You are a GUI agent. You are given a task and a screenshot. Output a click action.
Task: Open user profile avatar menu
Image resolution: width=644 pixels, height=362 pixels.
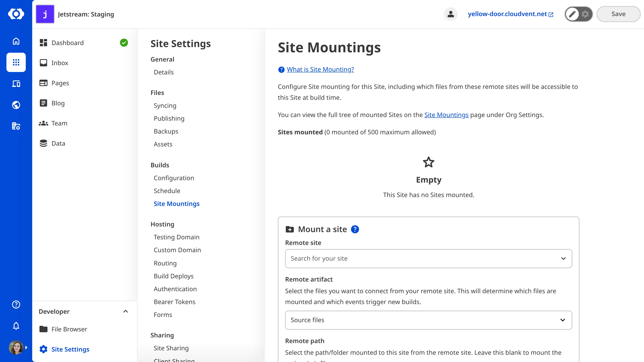coord(16,347)
